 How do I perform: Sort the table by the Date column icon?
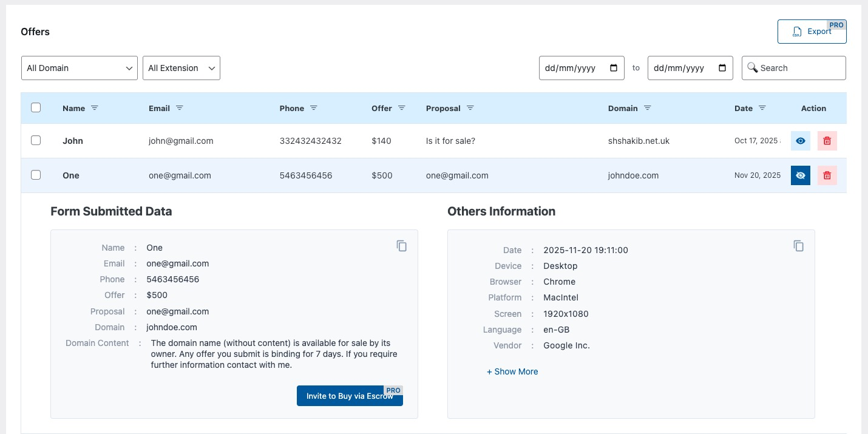pos(762,108)
